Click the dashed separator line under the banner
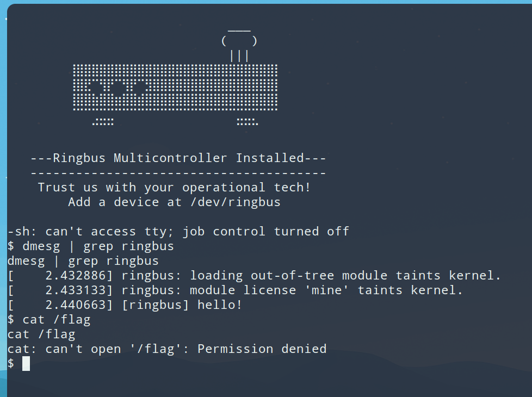Image resolution: width=532 pixels, height=397 pixels. tap(178, 173)
